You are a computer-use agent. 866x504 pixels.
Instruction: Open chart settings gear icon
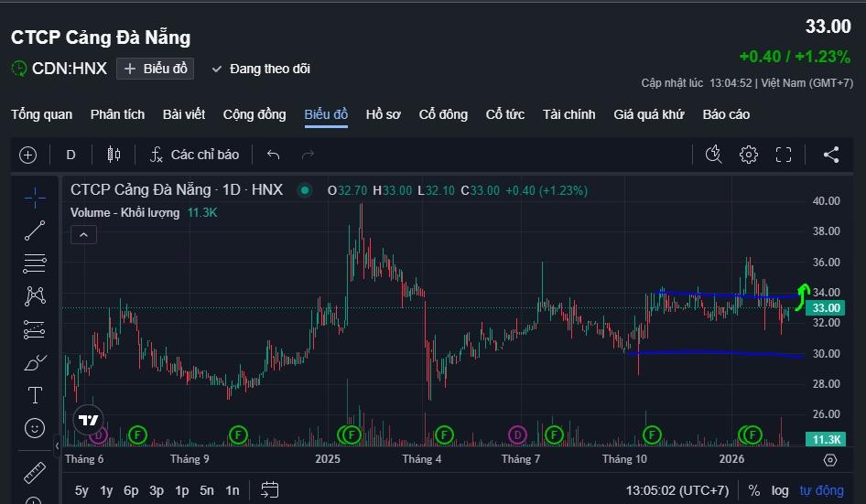point(749,155)
